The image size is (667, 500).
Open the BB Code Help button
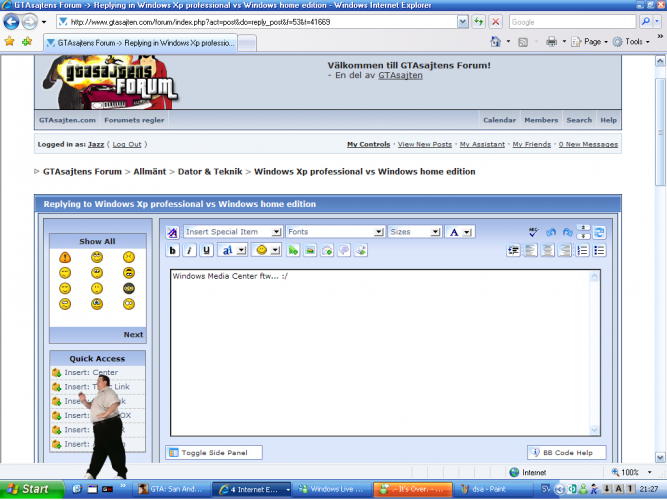pyautogui.click(x=566, y=453)
